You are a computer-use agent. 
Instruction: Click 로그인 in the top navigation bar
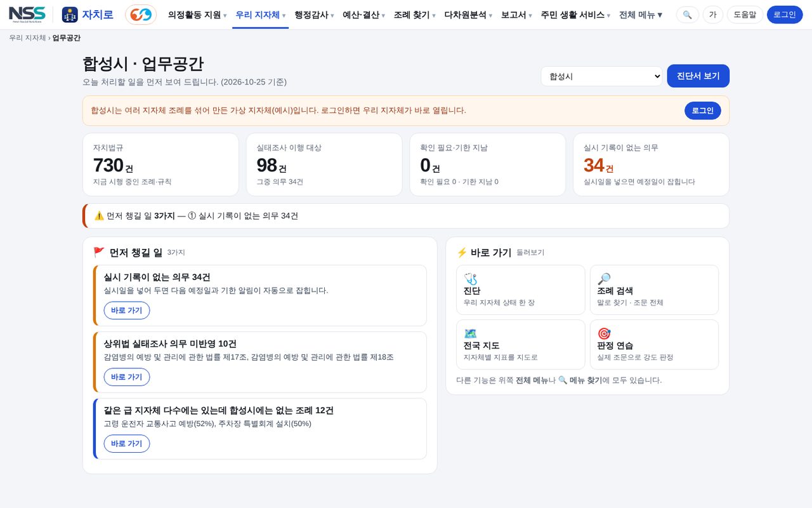coord(785,15)
